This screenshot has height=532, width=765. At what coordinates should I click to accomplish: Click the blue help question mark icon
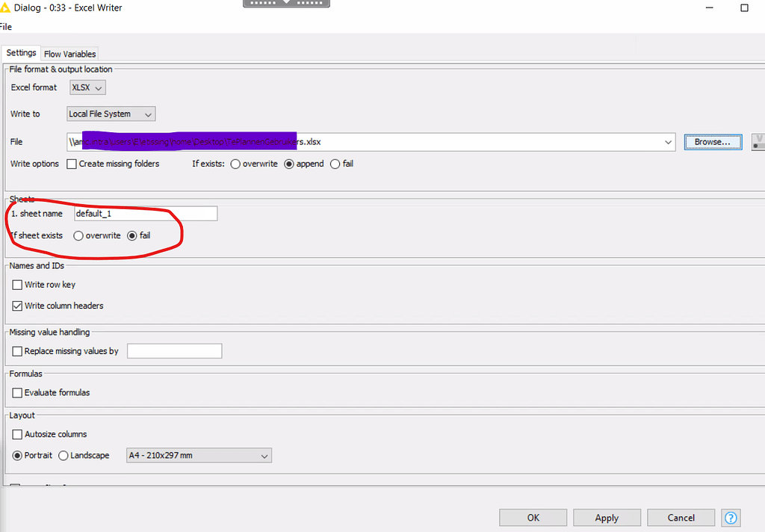[x=731, y=518]
